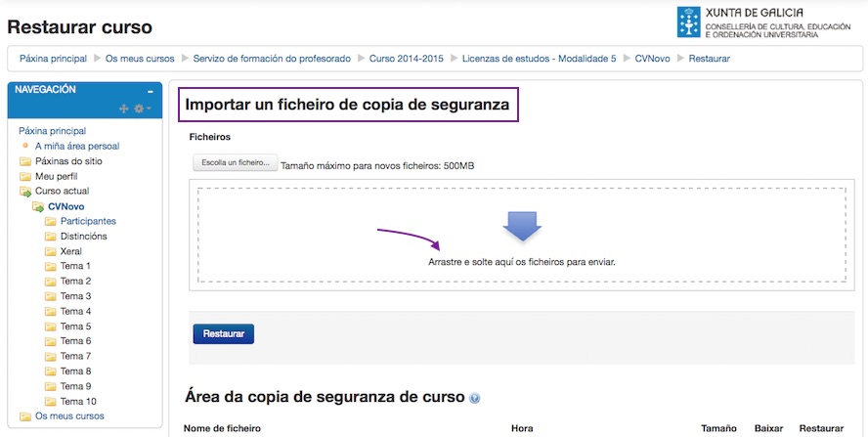Open Tema 5 label in navigation

75,327
